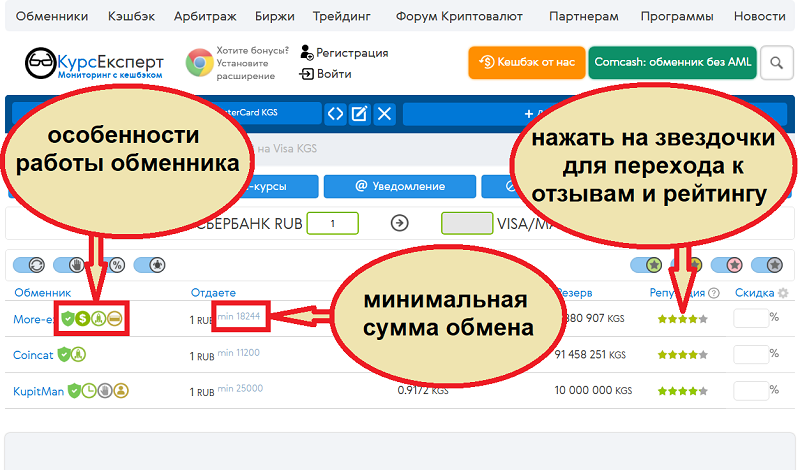The width and height of the screenshot is (800, 470).
Task: Click the gold card icon in More-e row
Action: (x=115, y=319)
